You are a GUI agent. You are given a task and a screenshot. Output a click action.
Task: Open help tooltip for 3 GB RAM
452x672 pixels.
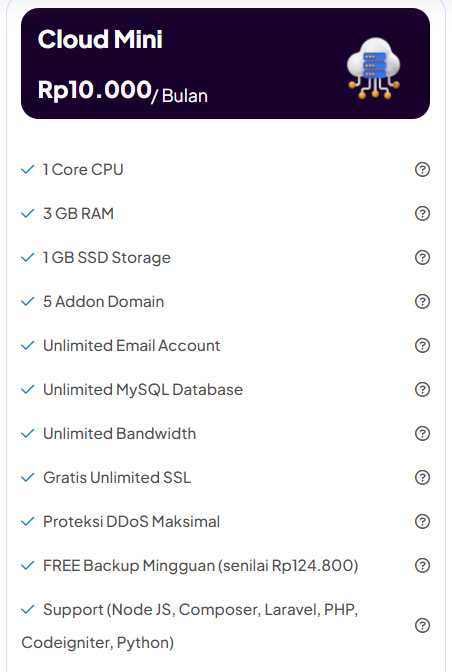422,213
